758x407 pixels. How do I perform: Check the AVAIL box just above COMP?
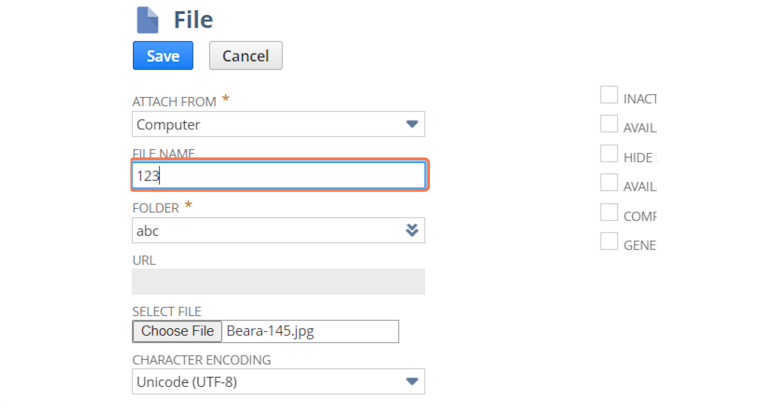tap(609, 183)
